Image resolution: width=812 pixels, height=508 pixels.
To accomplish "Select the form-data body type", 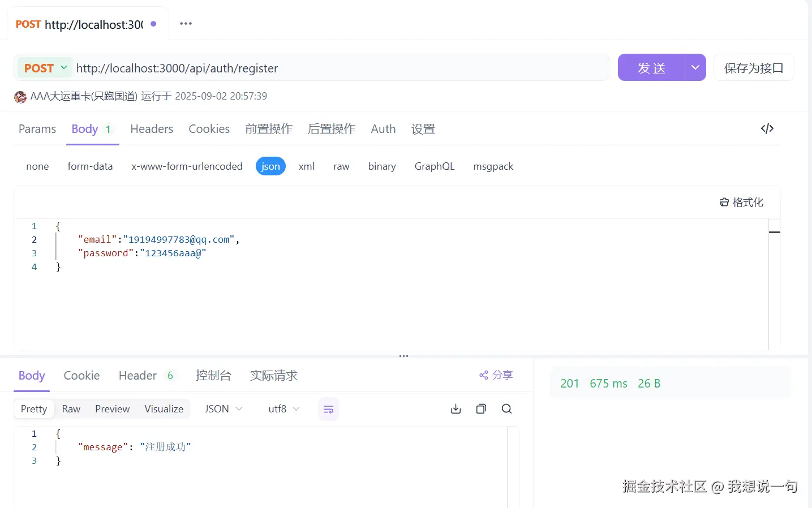I will point(90,166).
